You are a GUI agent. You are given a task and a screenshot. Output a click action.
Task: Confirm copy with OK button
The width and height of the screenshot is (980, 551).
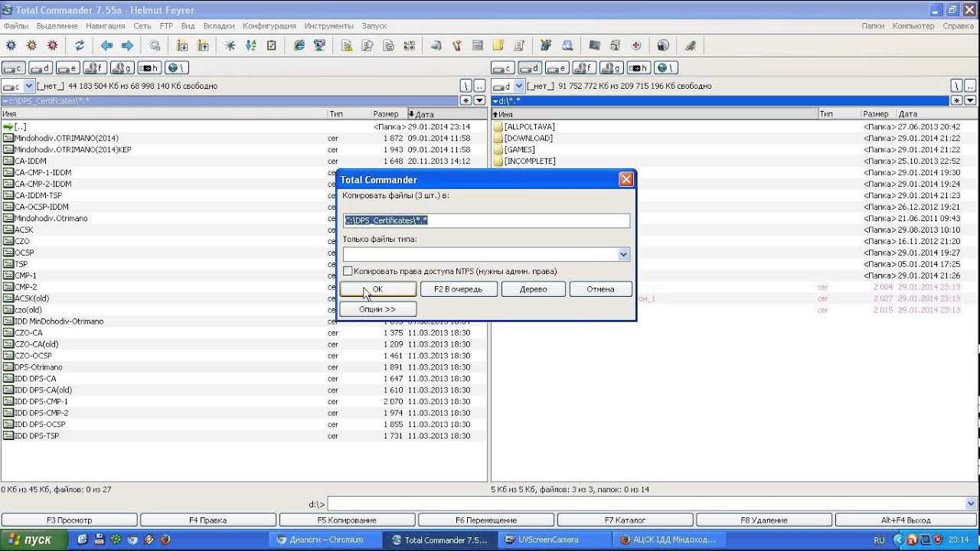(377, 289)
